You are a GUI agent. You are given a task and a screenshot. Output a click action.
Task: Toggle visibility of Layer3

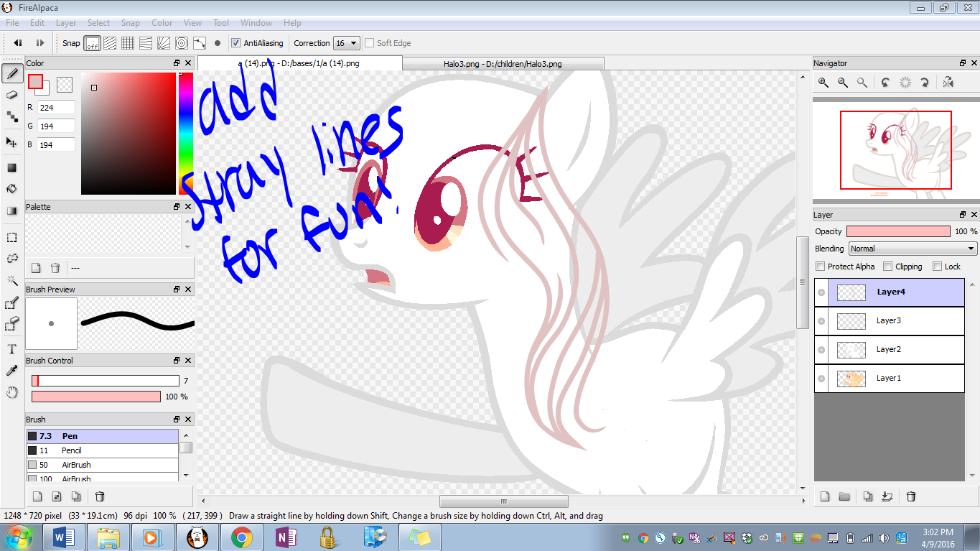click(821, 321)
